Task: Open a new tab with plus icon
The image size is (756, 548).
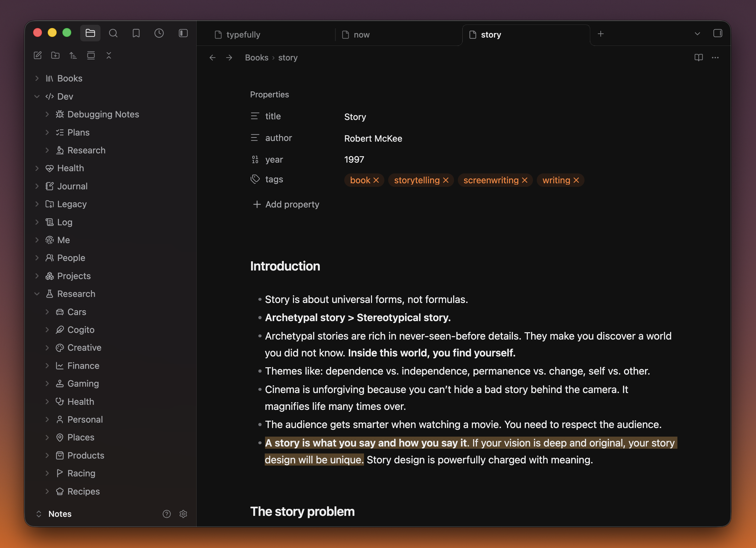Action: (x=600, y=34)
